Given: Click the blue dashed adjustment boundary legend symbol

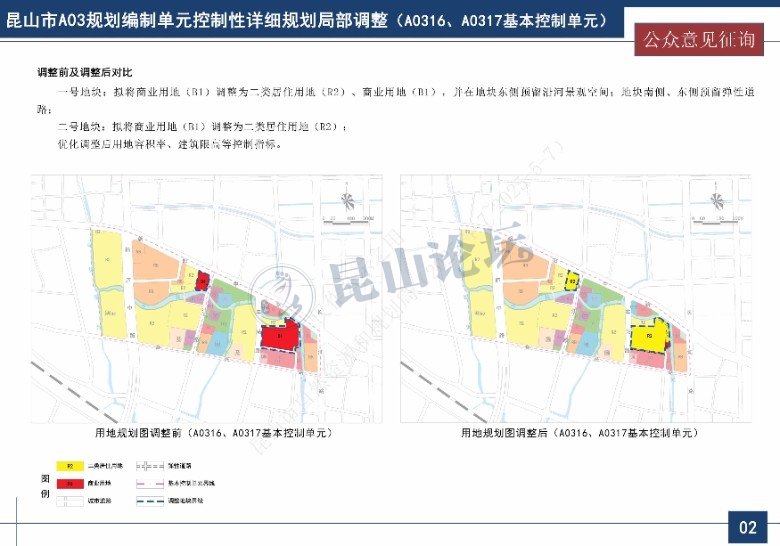Looking at the screenshot, I should coord(149,499).
